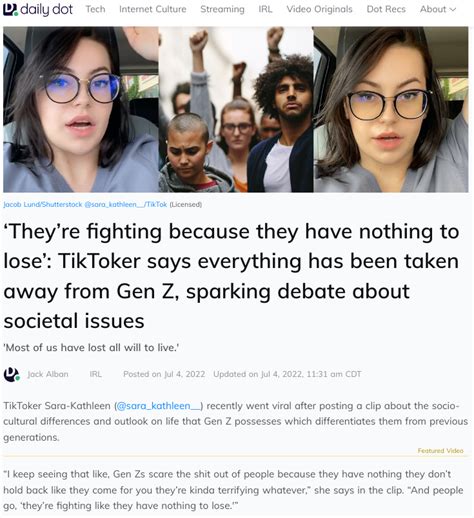The width and height of the screenshot is (474, 518).
Task: Open Video Originals in navigation
Action: [319, 9]
